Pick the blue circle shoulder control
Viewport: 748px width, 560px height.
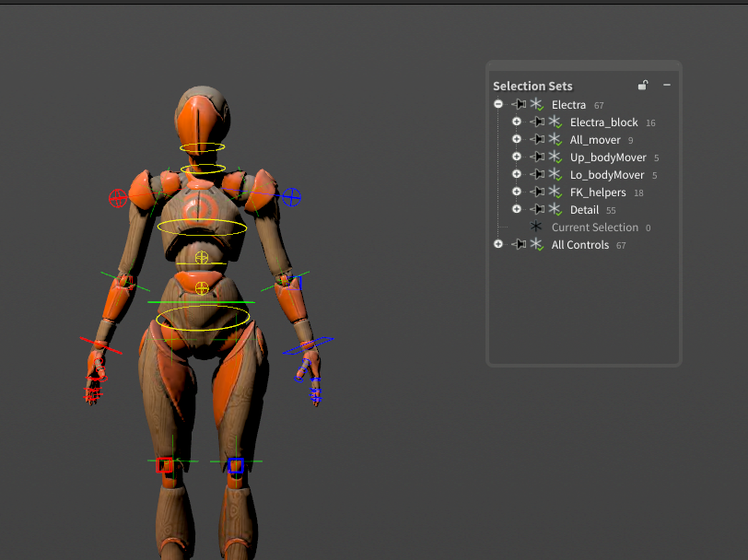[292, 196]
